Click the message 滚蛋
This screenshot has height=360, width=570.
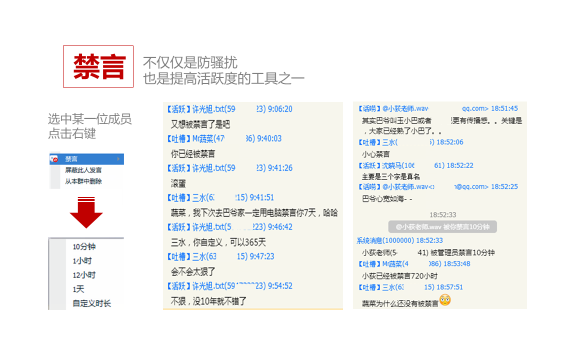tap(178, 184)
